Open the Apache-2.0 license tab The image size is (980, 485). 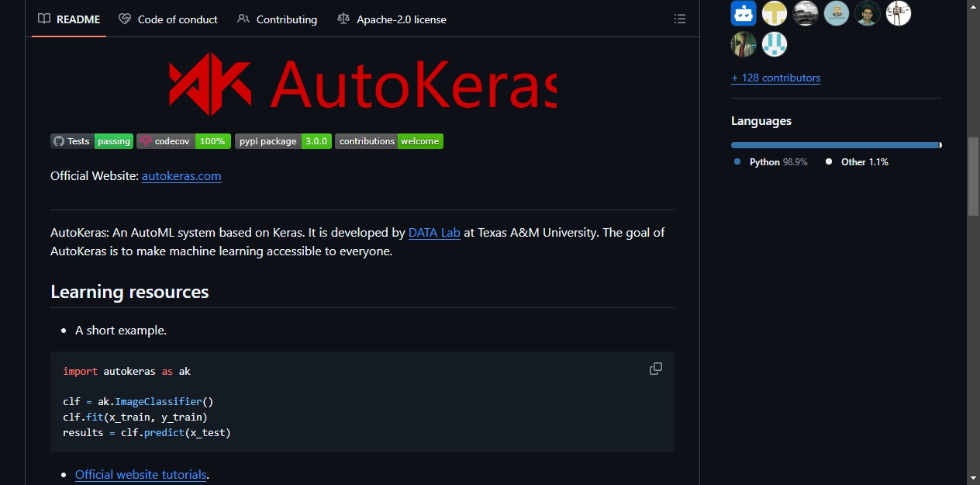(x=392, y=19)
